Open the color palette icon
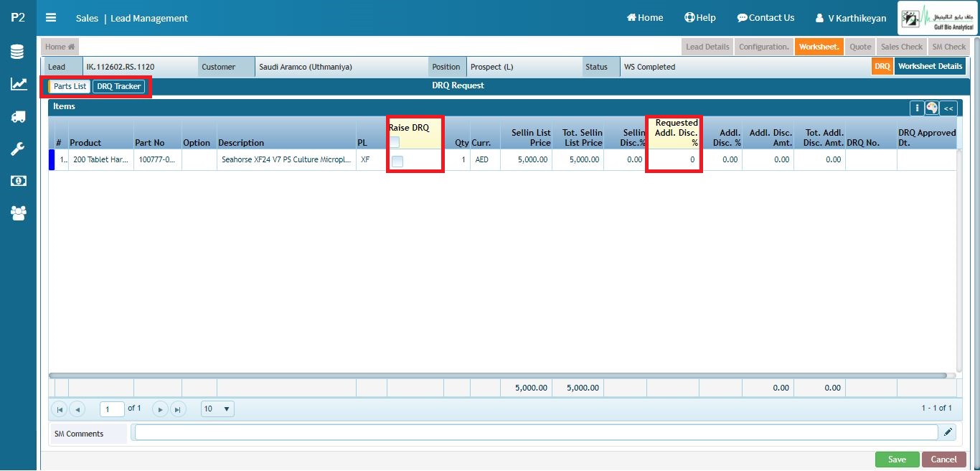The height and width of the screenshot is (471, 980). 931,108
